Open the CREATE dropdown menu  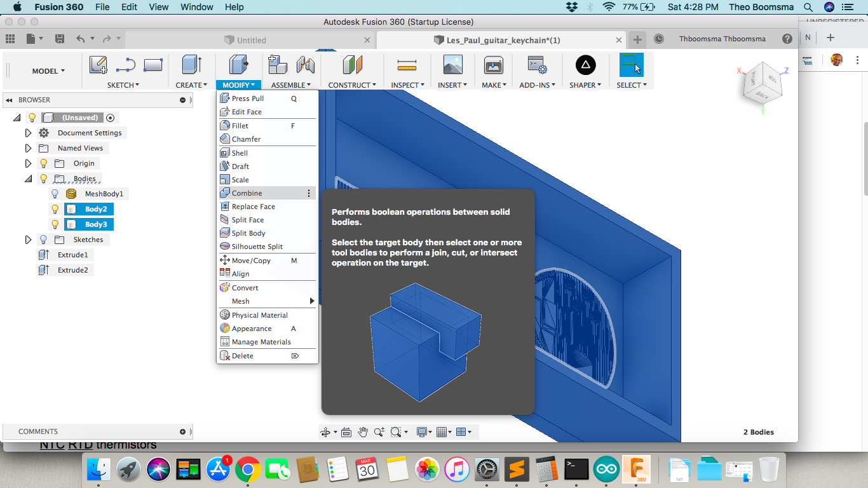point(192,85)
